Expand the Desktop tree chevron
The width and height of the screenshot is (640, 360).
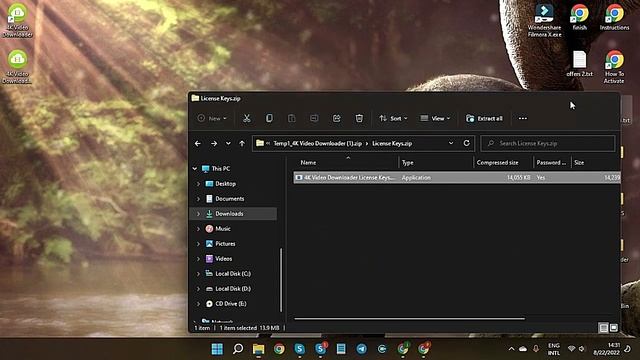tap(198, 184)
